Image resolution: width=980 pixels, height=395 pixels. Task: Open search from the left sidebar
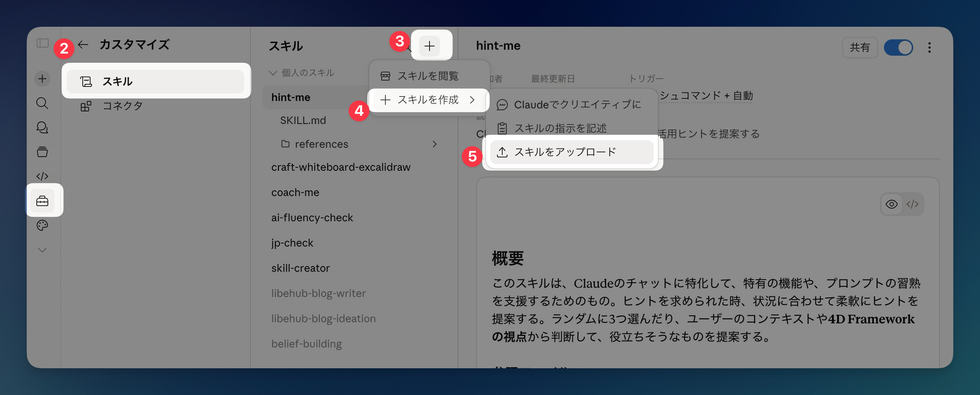click(42, 103)
